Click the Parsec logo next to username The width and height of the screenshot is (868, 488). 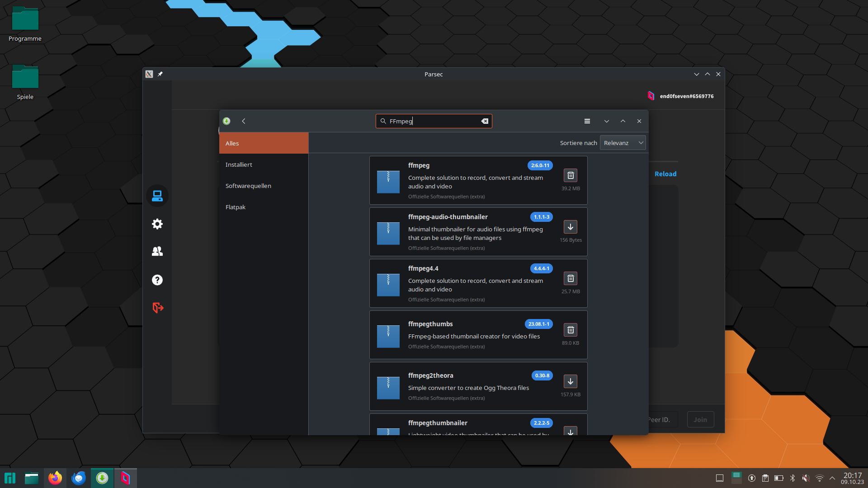[651, 96]
